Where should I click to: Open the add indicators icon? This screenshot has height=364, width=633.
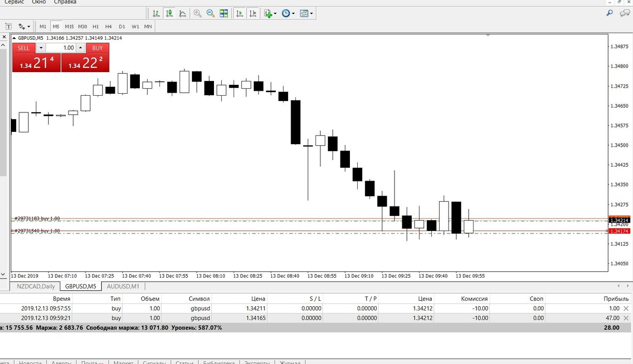coord(268,14)
